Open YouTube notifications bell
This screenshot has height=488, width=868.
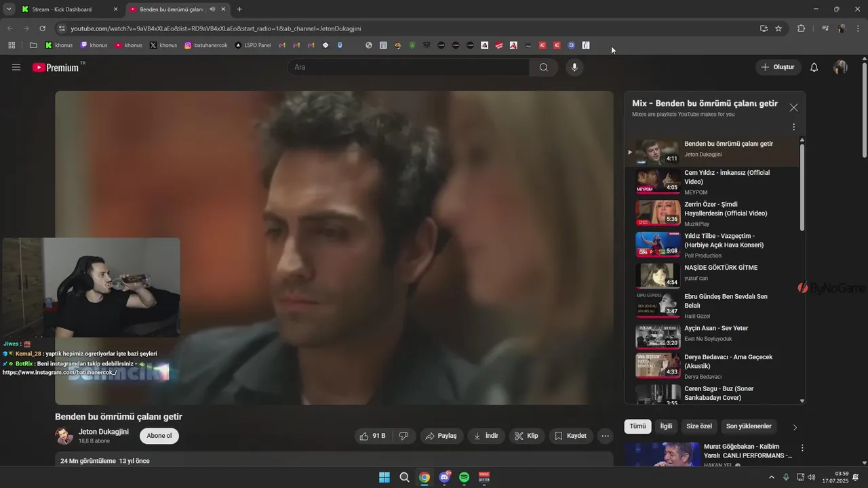click(814, 67)
